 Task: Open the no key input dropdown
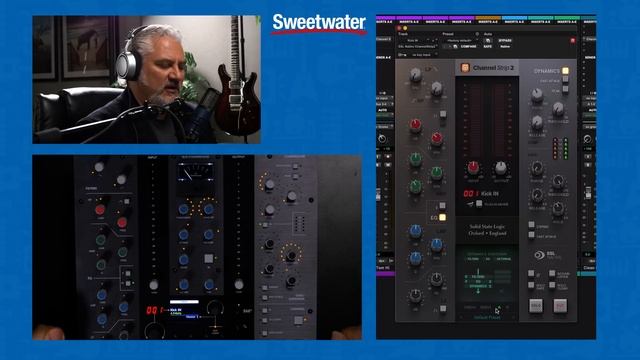[x=424, y=54]
